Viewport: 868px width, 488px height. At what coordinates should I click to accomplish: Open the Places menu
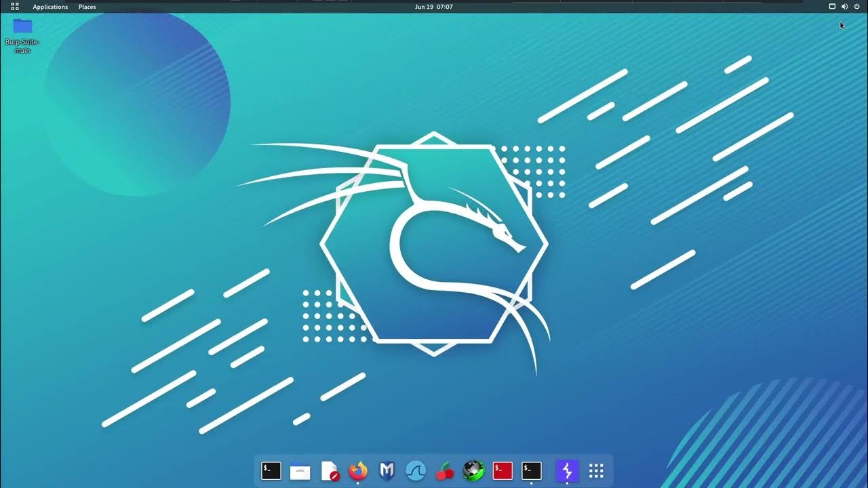[x=87, y=7]
